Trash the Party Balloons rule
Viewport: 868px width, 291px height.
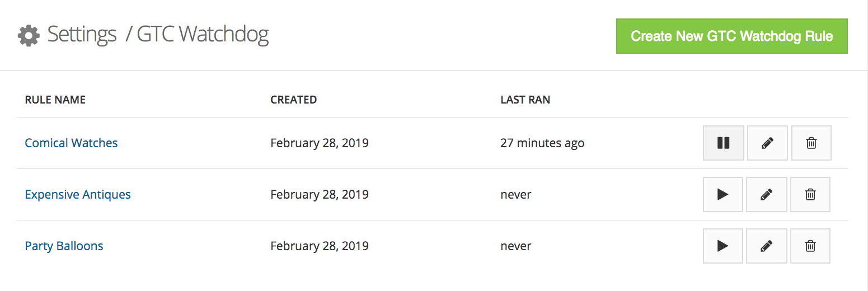click(810, 246)
